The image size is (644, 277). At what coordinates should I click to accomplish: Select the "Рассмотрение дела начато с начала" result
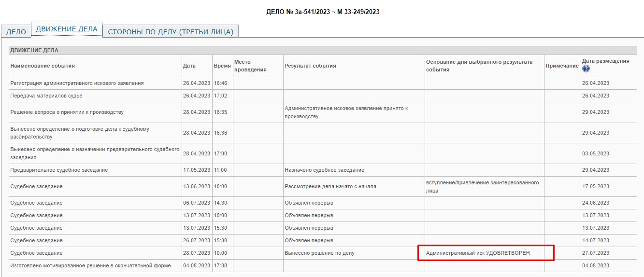tap(330, 186)
